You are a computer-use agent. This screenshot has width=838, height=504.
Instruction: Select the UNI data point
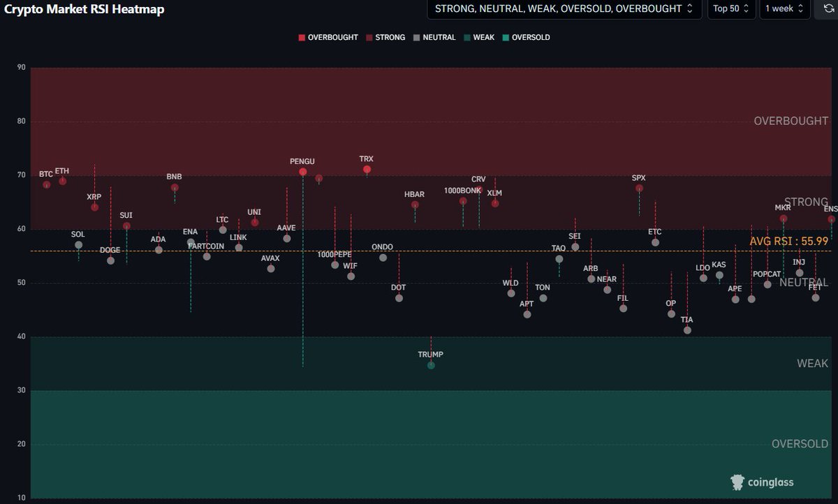255,223
